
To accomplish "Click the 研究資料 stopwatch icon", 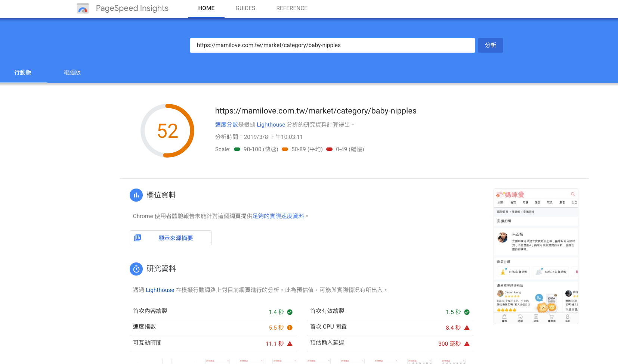I will [x=136, y=269].
